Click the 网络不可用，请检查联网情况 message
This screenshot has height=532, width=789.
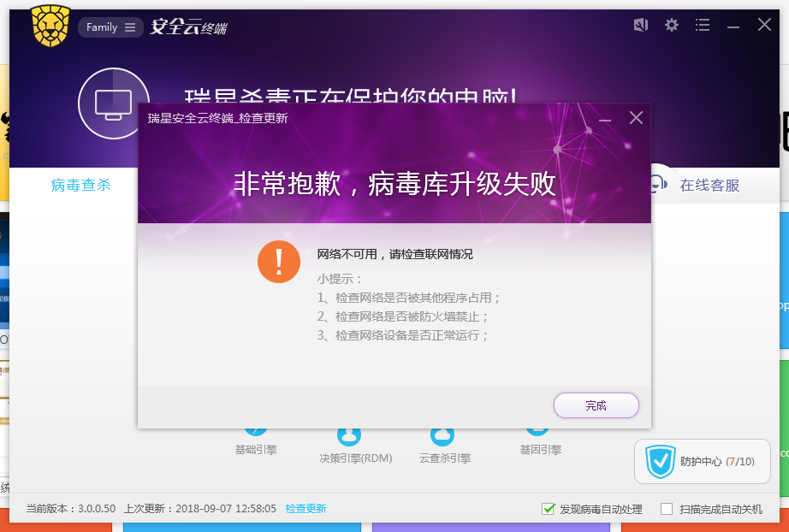[x=395, y=254]
